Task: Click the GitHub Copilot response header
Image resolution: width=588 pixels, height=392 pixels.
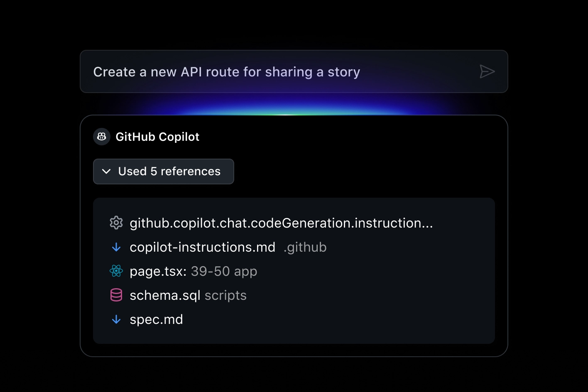Action: pyautogui.click(x=157, y=137)
